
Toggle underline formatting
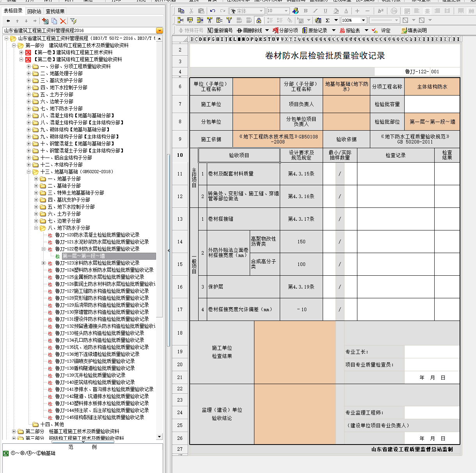325,11
